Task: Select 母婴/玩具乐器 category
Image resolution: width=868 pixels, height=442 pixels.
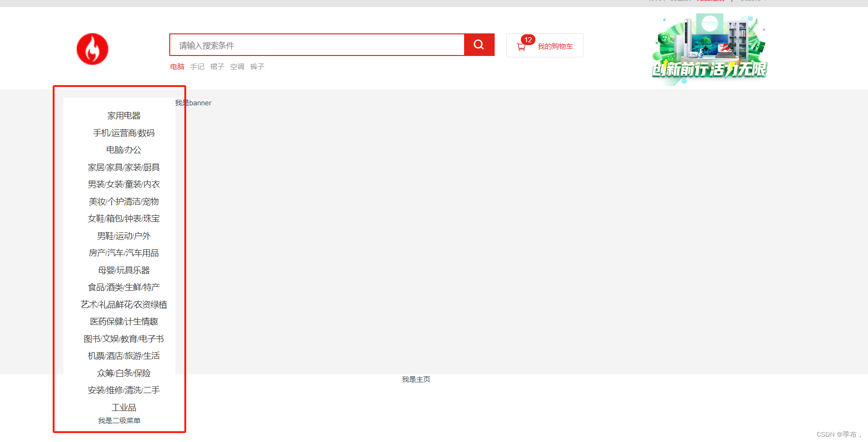Action: [x=124, y=270]
